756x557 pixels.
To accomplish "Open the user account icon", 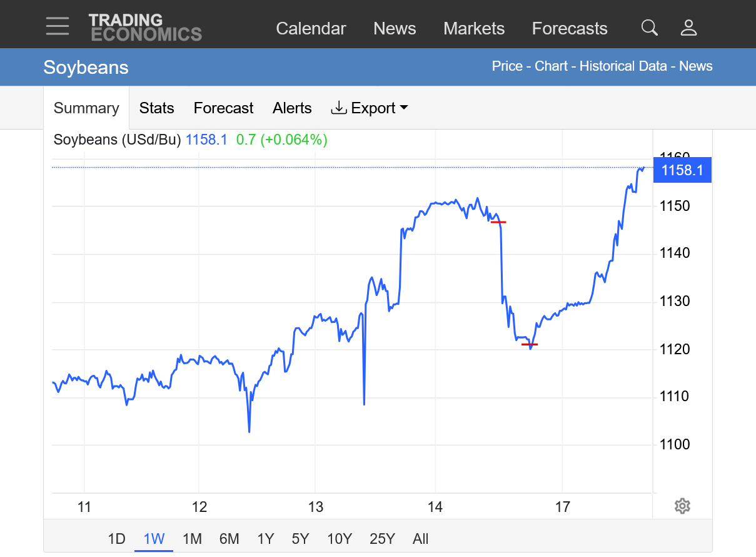I will pos(688,28).
